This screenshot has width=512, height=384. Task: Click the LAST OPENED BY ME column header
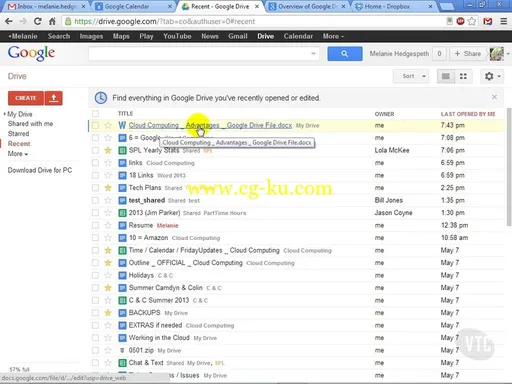pyautogui.click(x=468, y=114)
